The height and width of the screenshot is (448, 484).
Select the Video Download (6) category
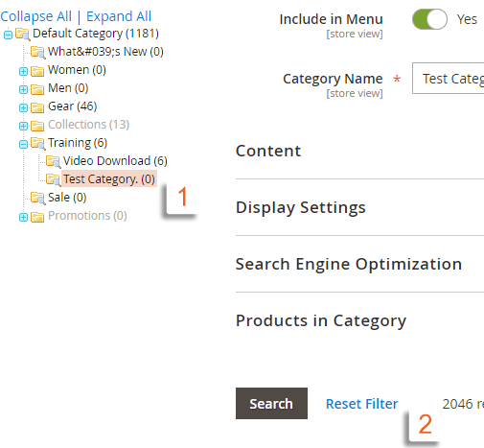115,161
